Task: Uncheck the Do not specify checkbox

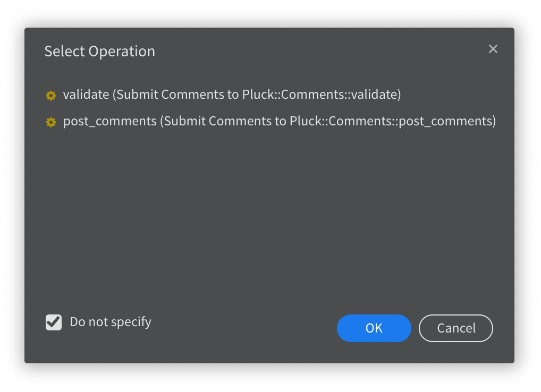Action: [54, 322]
